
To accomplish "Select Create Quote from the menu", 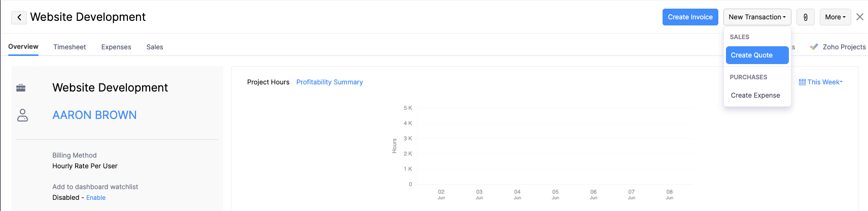I will coord(757,55).
